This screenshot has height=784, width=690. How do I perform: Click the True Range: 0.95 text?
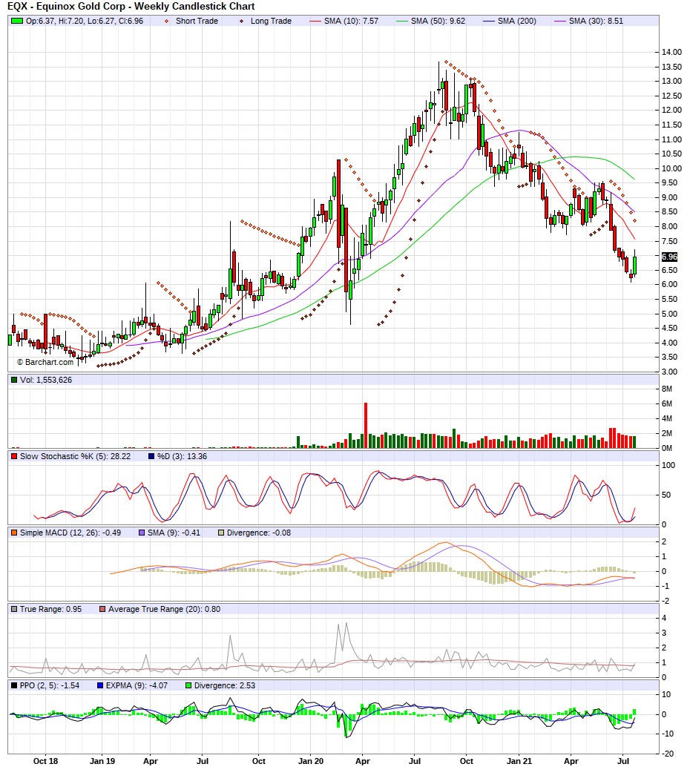[x=50, y=610]
